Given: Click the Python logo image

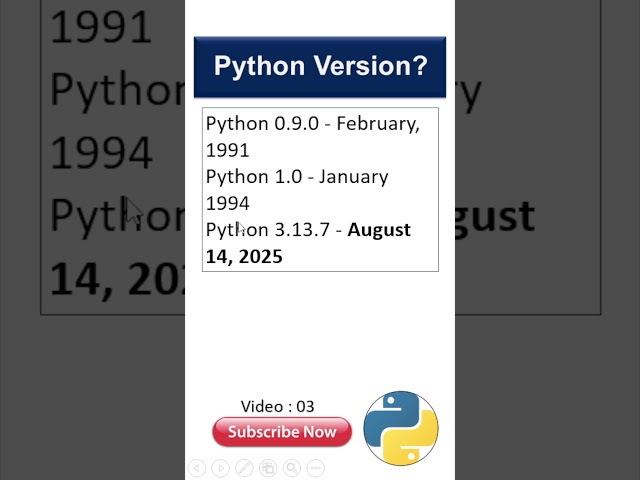Looking at the screenshot, I should tap(401, 428).
